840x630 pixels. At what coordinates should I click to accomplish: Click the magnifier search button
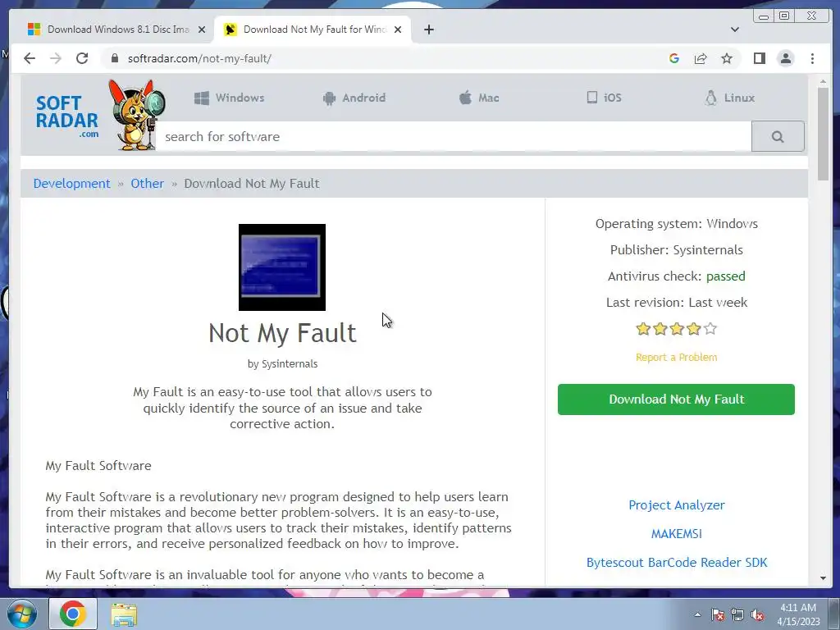click(778, 137)
